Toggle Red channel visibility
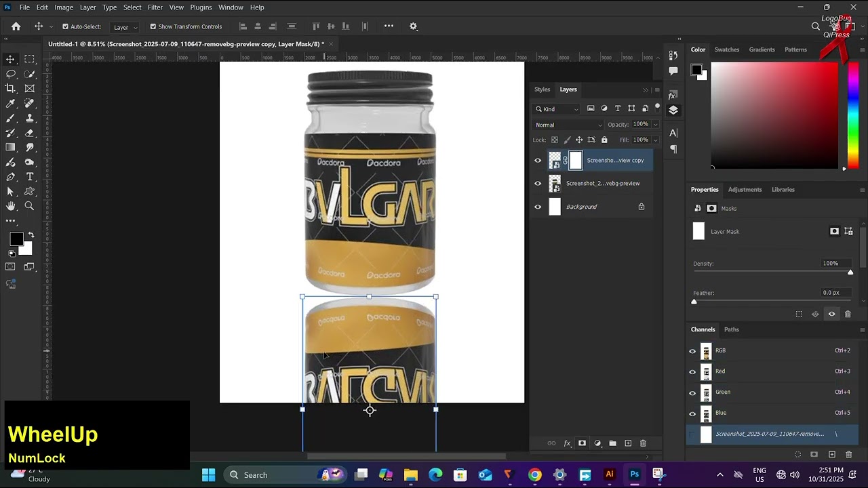The height and width of the screenshot is (488, 868). [692, 372]
